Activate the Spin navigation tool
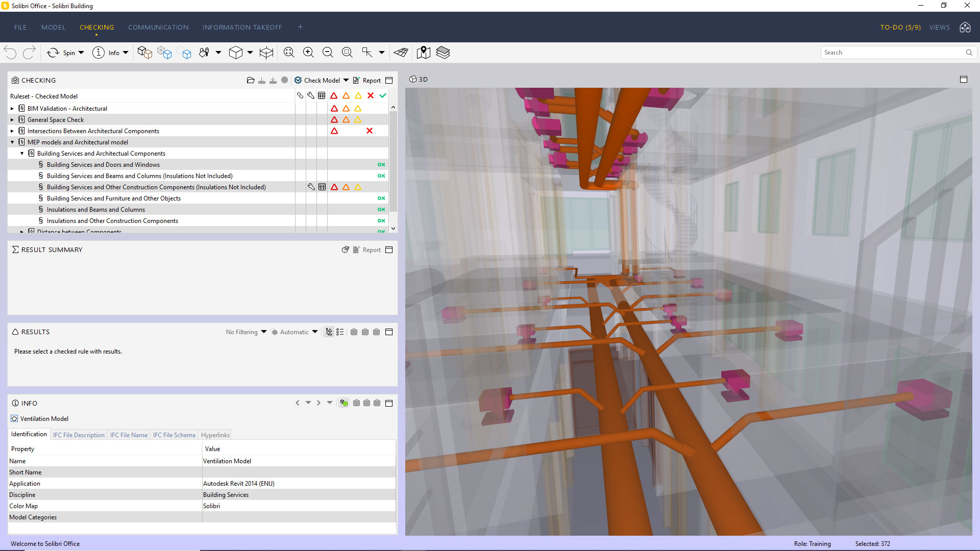This screenshot has width=980, height=551. [x=53, y=53]
